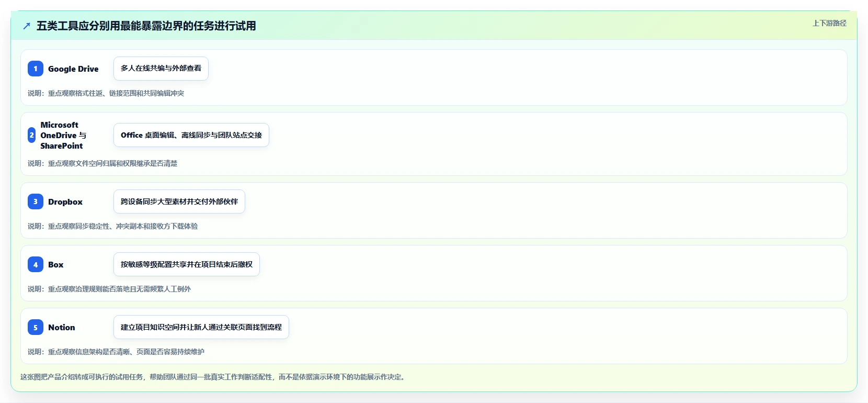
Task: Click the arrow icon beside the title
Action: click(x=27, y=26)
